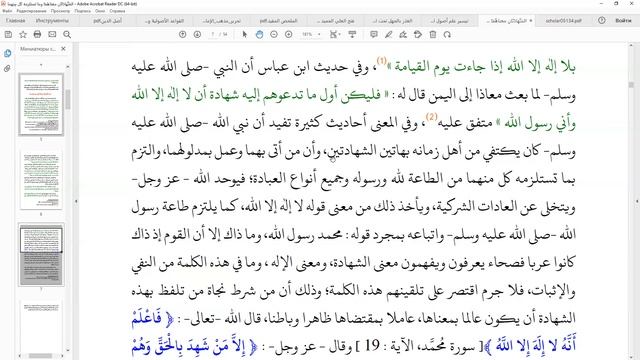Switch to the scholar05134.pdf tab
The image size is (640, 360).
[x=563, y=20]
